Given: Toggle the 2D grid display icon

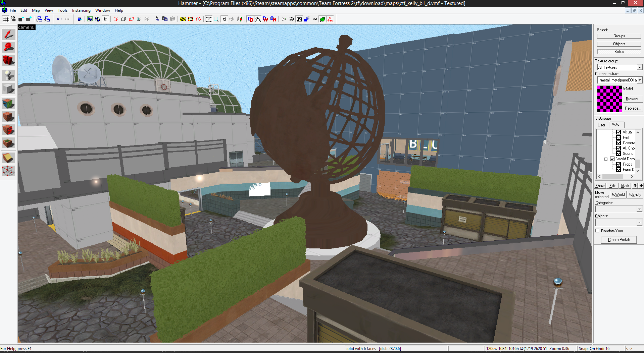Looking at the screenshot, I should (x=6, y=19).
